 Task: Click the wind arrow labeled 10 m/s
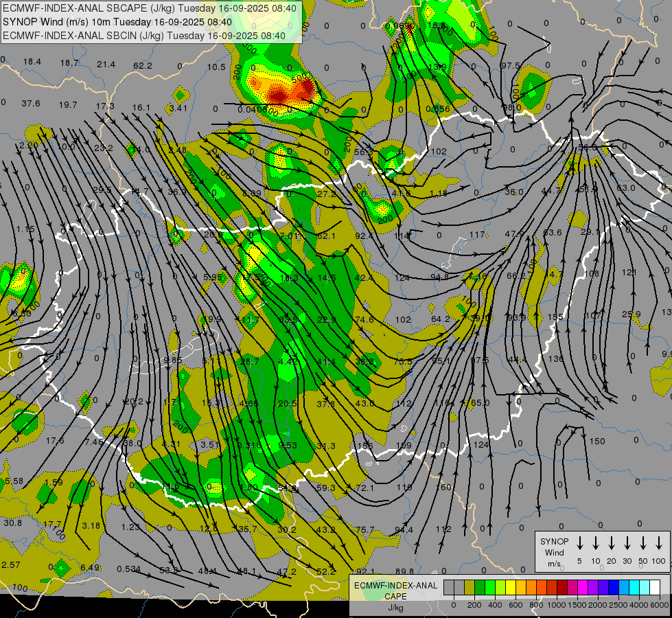tap(595, 543)
